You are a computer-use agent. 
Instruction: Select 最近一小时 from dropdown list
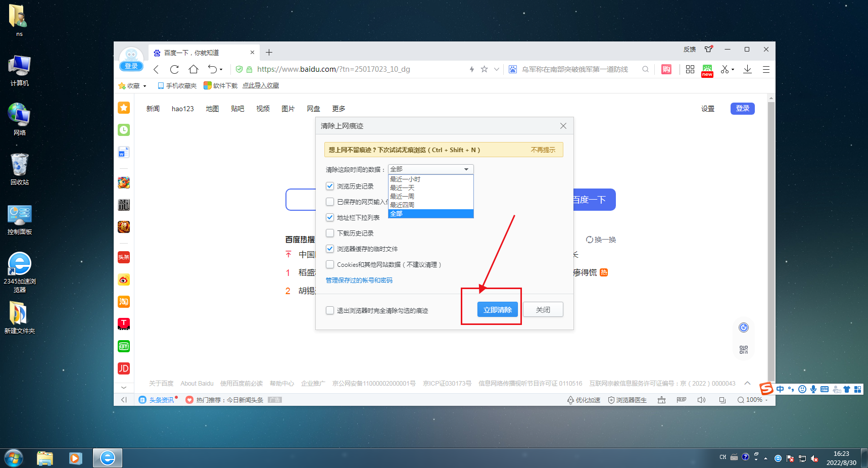click(x=431, y=179)
